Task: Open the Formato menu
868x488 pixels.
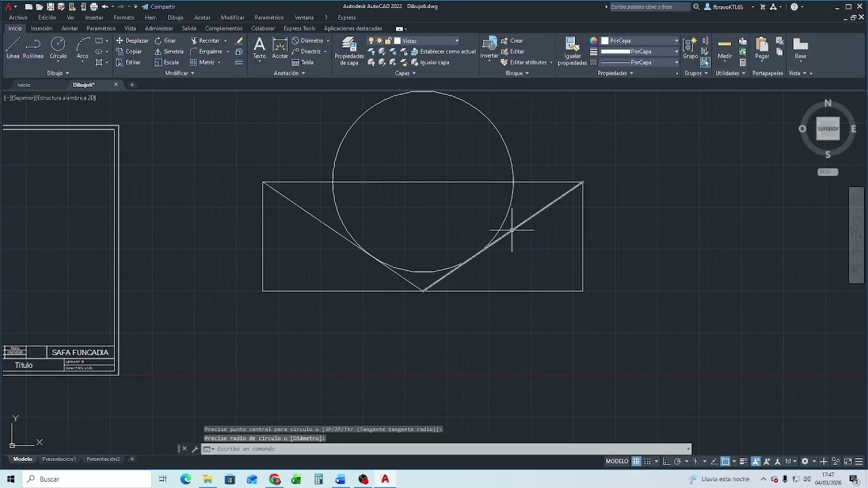Action: [123, 18]
